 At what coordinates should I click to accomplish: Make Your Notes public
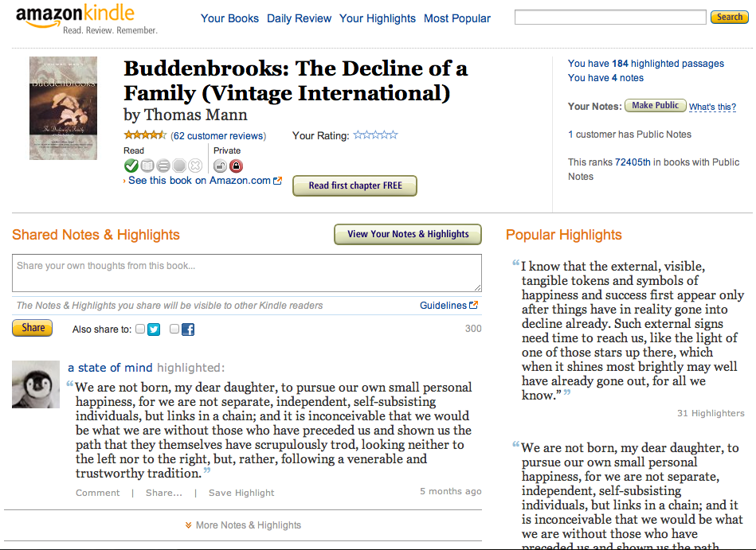point(655,105)
